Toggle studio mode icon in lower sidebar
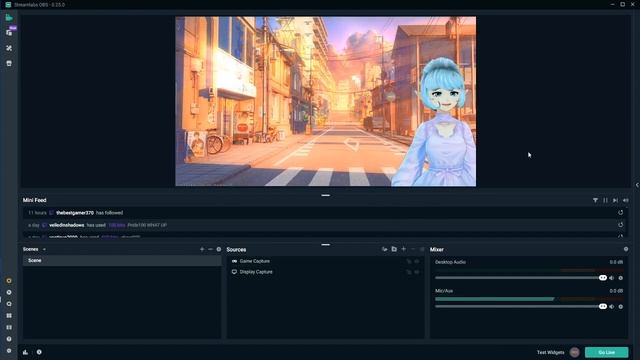The width and height of the screenshot is (640, 360). pos(9,327)
